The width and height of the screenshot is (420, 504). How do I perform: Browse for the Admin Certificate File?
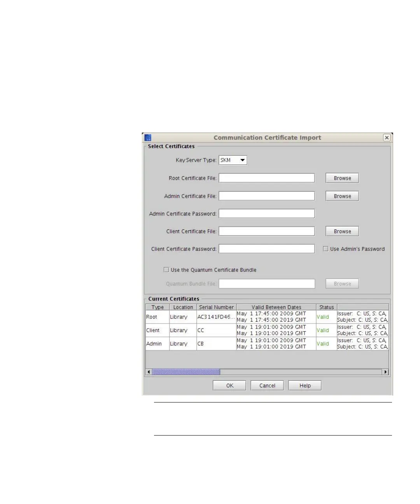pyautogui.click(x=342, y=196)
